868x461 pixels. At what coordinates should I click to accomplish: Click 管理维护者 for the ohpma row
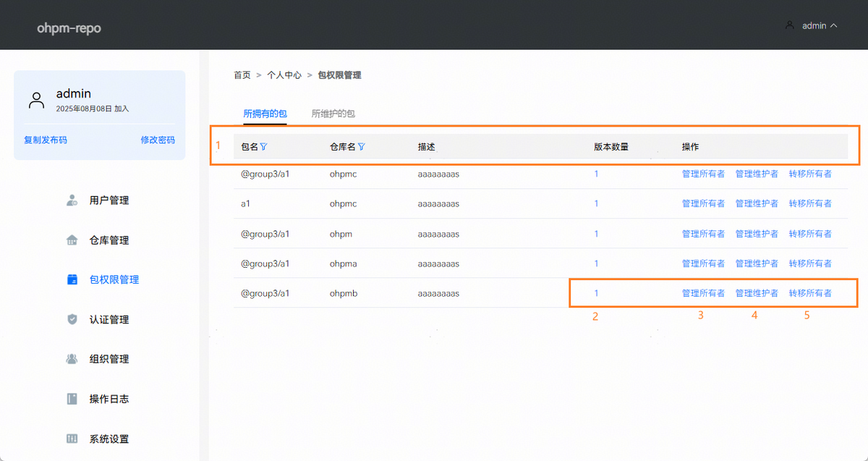coord(757,263)
